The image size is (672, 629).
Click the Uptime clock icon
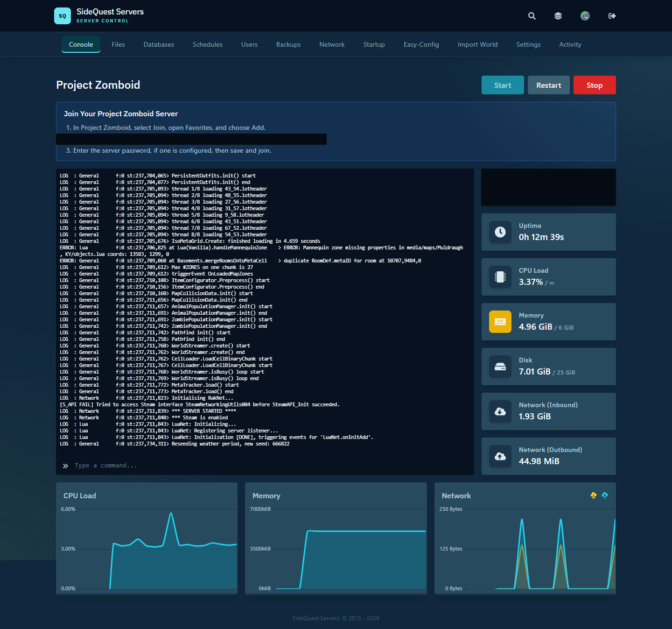pos(500,232)
